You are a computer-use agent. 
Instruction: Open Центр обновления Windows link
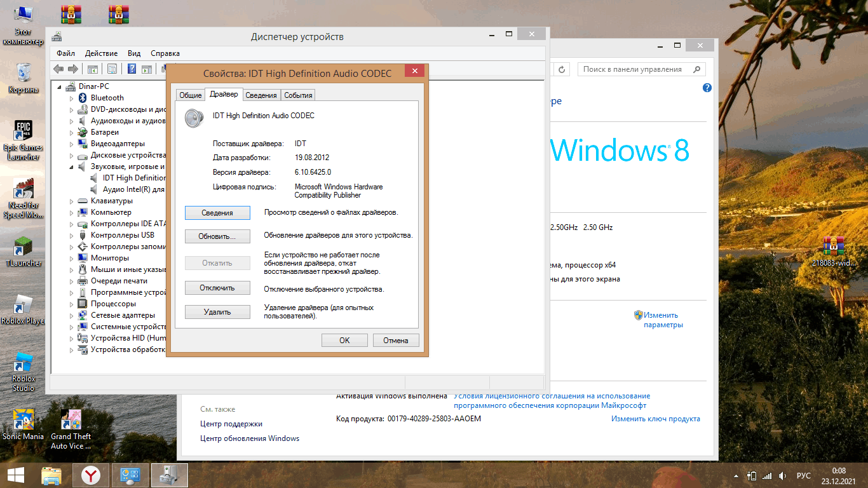tap(250, 438)
